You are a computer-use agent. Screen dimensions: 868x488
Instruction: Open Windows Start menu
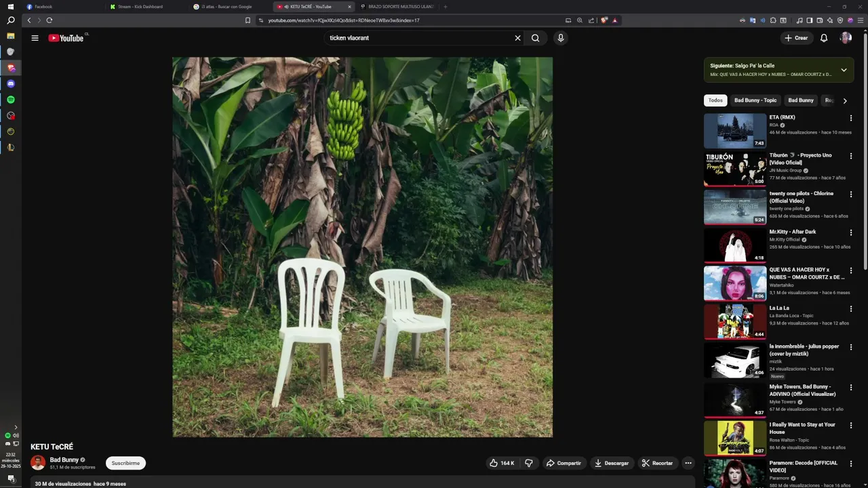[11, 7]
